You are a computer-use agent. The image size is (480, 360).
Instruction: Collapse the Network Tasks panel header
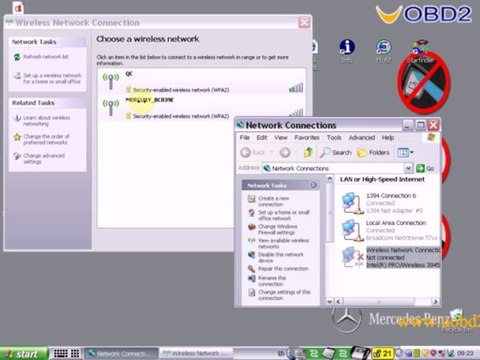pos(313,185)
